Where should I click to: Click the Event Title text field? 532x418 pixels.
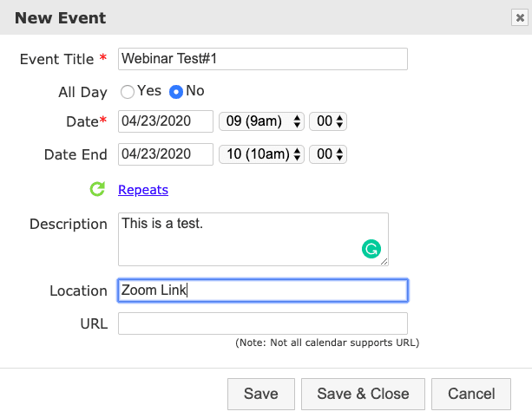click(x=262, y=59)
